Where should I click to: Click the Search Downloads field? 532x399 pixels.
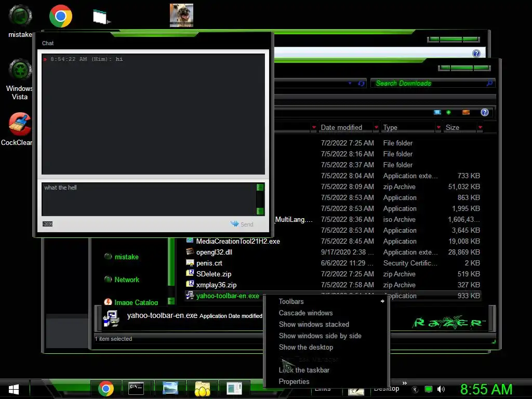click(429, 83)
